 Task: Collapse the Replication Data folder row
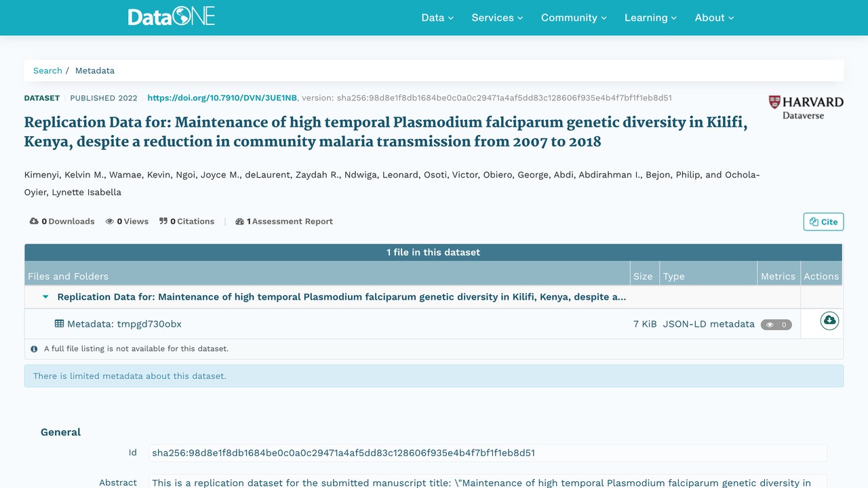tap(45, 297)
